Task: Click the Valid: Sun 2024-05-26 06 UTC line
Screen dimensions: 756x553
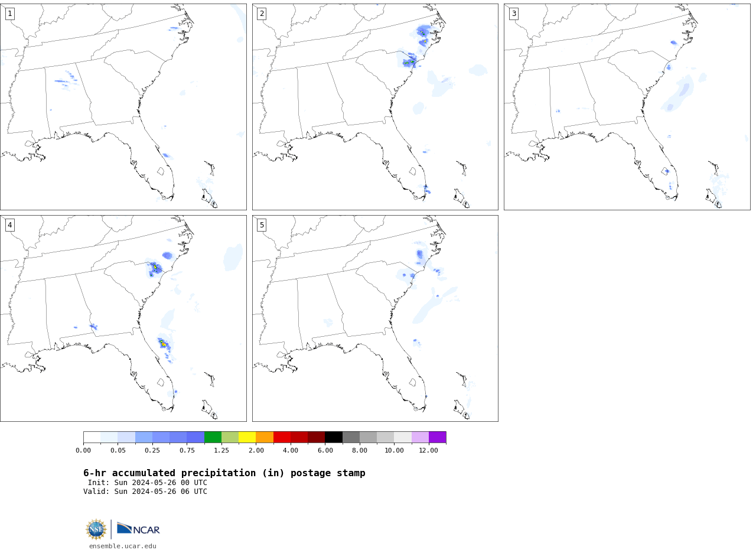Action: coord(145,492)
